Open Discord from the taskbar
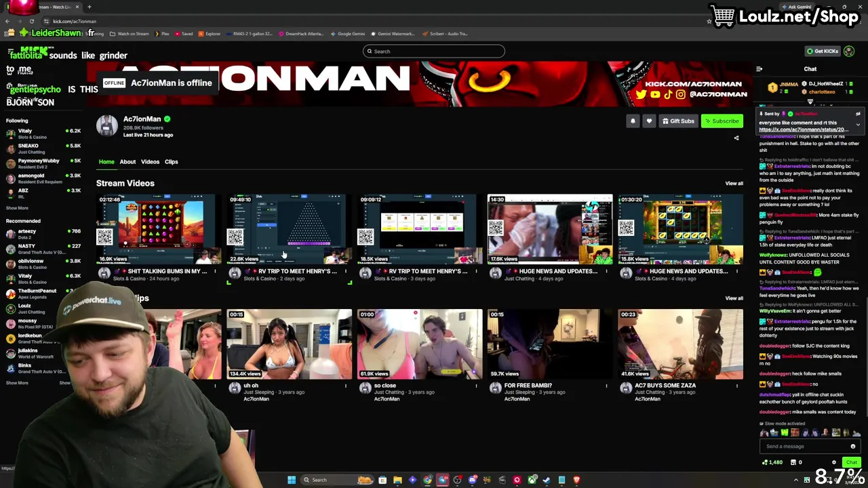 click(472, 480)
